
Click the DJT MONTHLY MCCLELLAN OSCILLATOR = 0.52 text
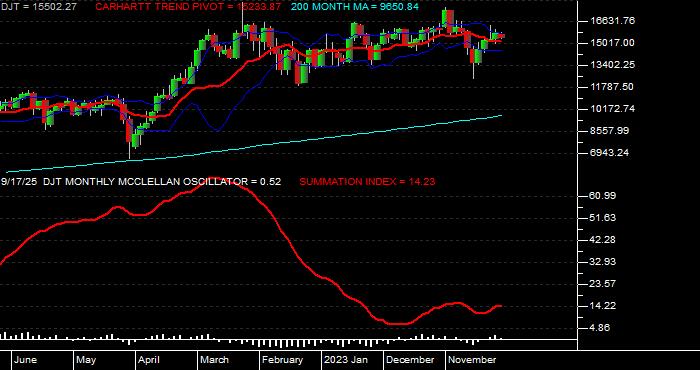click(162, 182)
